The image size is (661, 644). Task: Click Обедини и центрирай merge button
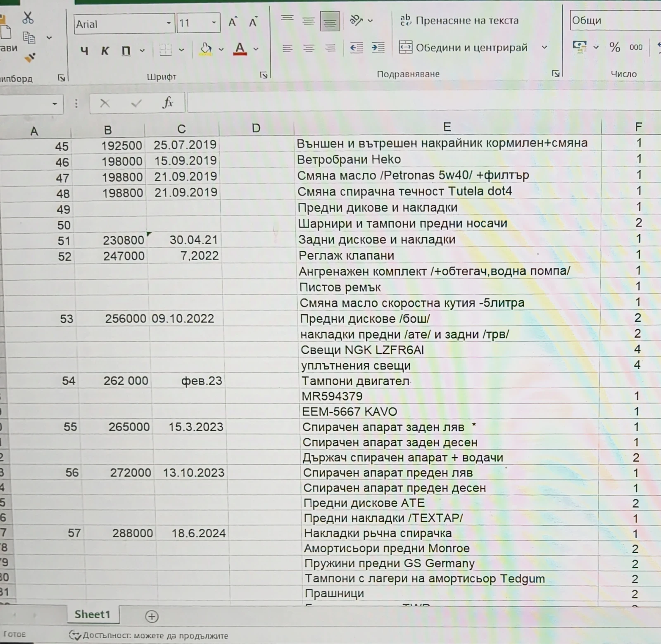(x=464, y=48)
